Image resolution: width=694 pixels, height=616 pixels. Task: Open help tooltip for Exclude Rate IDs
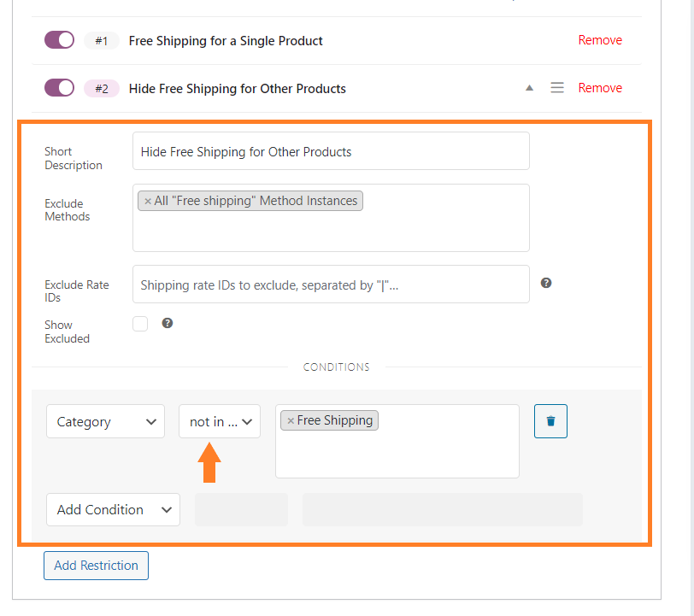(x=546, y=283)
